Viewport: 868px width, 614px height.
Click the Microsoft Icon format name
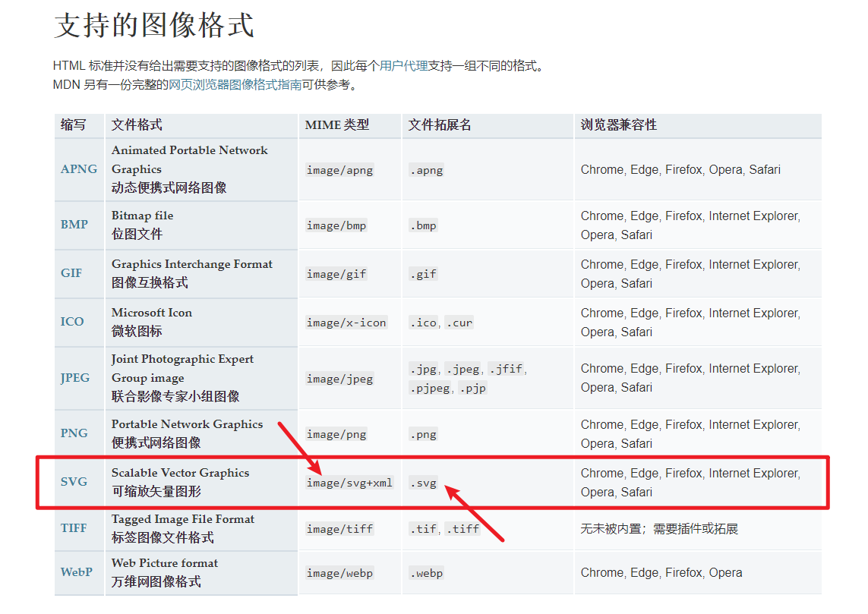point(152,313)
